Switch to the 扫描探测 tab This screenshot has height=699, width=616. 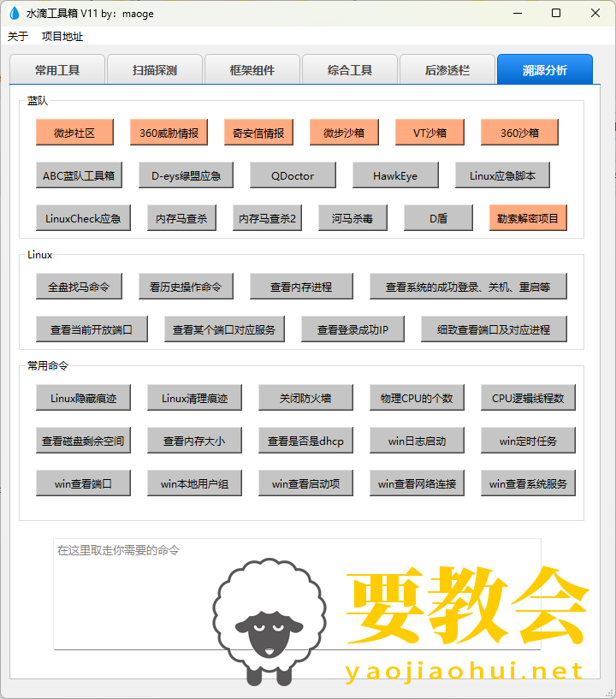(x=155, y=70)
